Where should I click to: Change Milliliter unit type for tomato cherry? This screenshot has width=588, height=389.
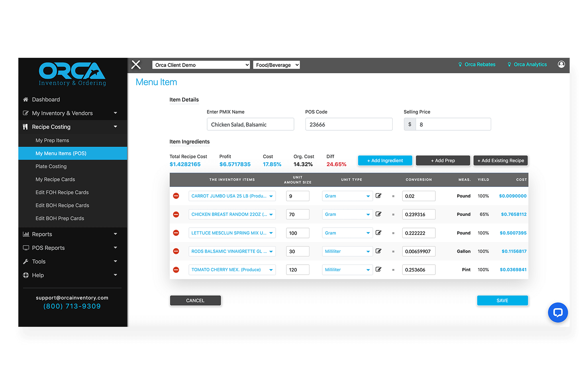pyautogui.click(x=347, y=270)
